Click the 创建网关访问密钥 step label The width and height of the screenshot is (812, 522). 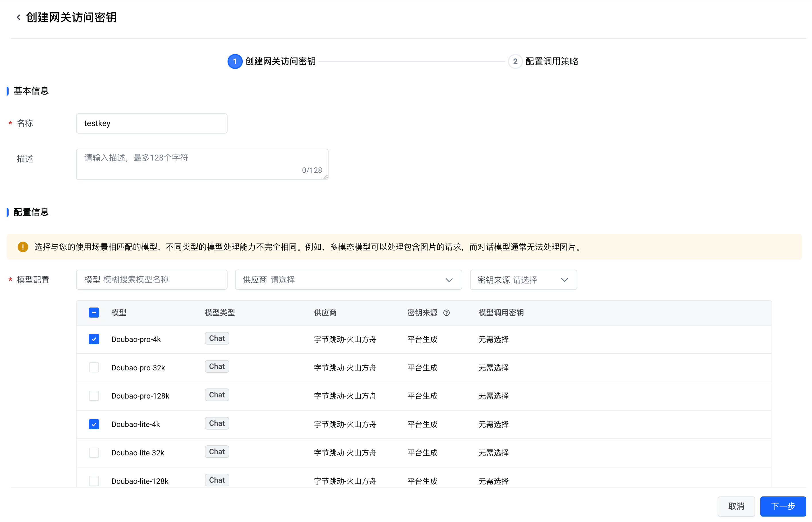pyautogui.click(x=280, y=61)
